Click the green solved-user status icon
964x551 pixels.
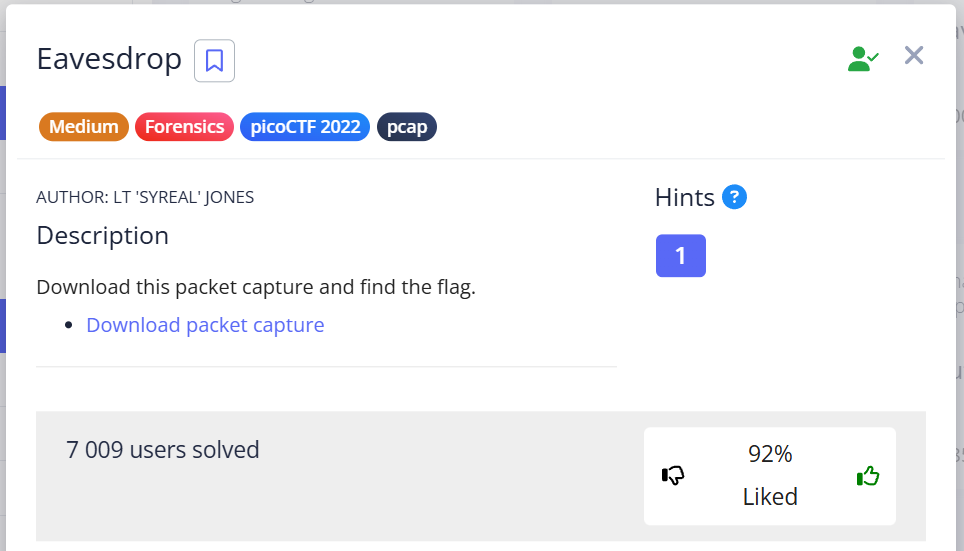(863, 59)
